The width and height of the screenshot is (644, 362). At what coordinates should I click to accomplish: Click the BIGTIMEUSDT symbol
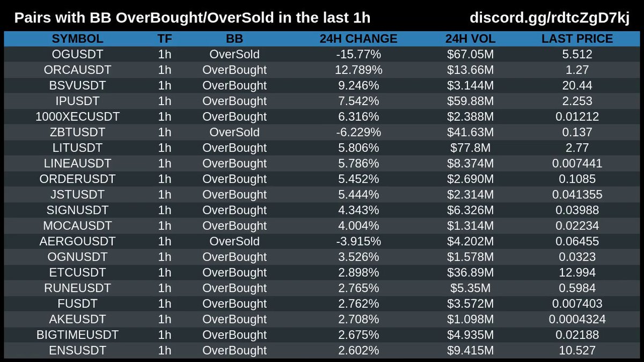(78, 335)
